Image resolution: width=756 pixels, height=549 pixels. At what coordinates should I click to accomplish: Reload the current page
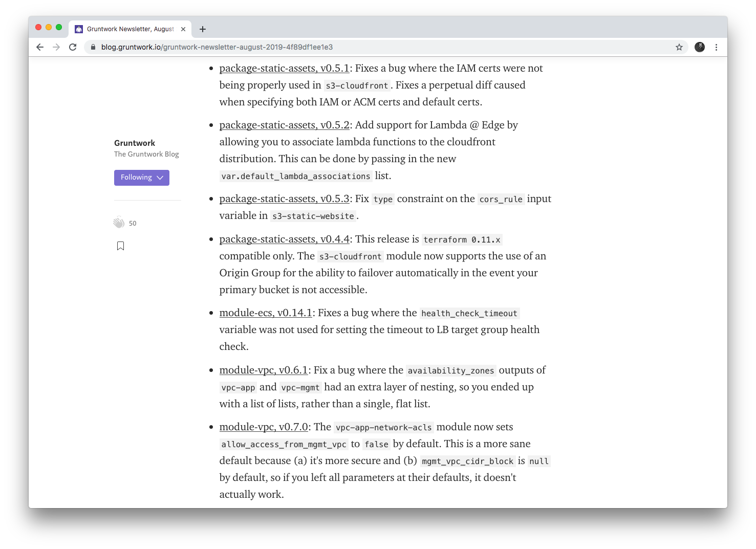(x=73, y=47)
